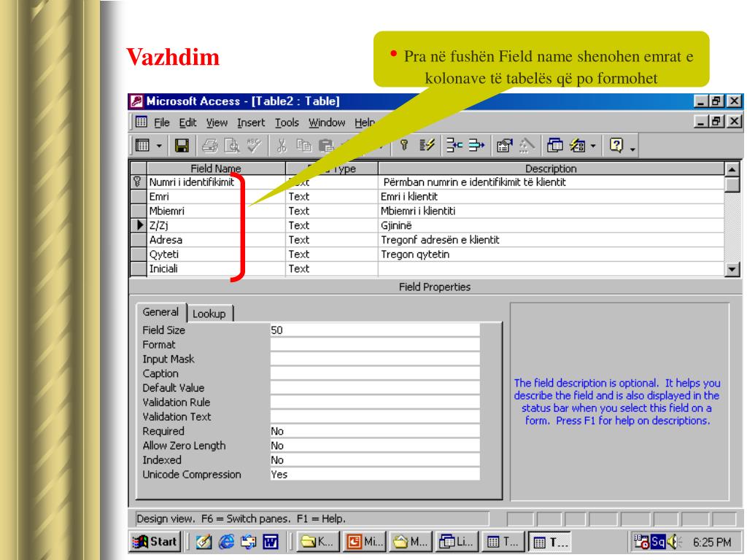
Task: Switch to the M... folder taskbar button
Action: (x=411, y=542)
